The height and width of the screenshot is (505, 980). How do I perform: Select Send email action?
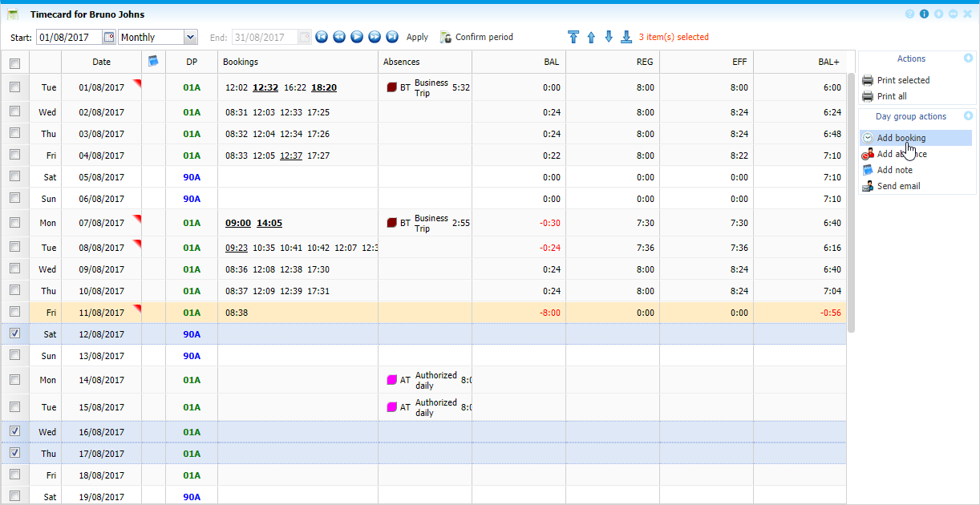click(x=898, y=186)
